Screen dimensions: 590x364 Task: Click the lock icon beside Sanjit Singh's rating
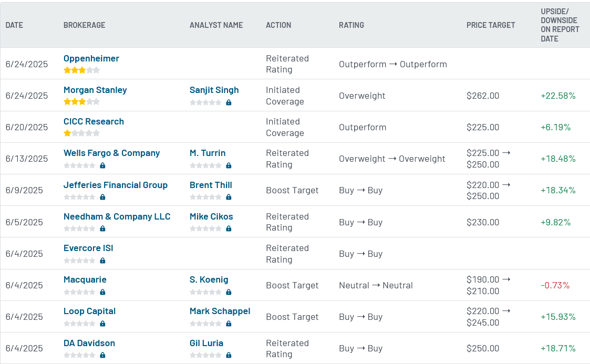coord(229,102)
